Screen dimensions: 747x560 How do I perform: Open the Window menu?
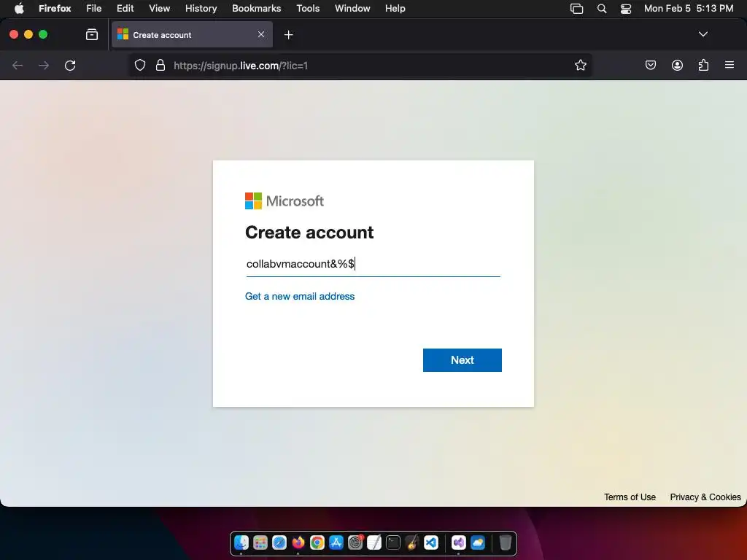tap(352, 8)
